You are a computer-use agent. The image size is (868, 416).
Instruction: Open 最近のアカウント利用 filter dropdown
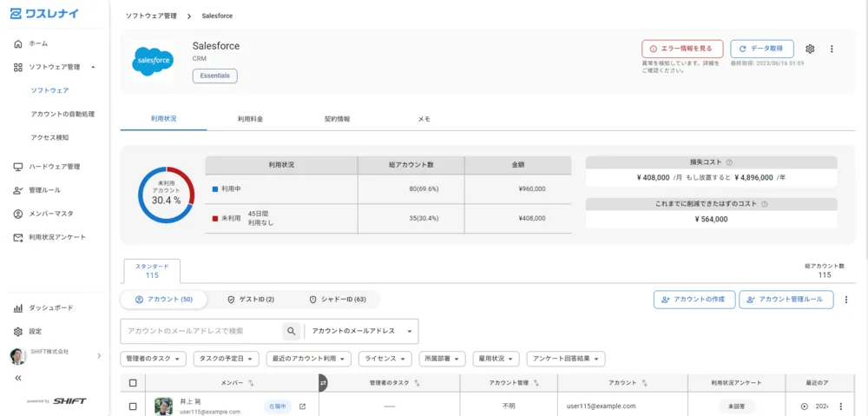[x=308, y=359]
